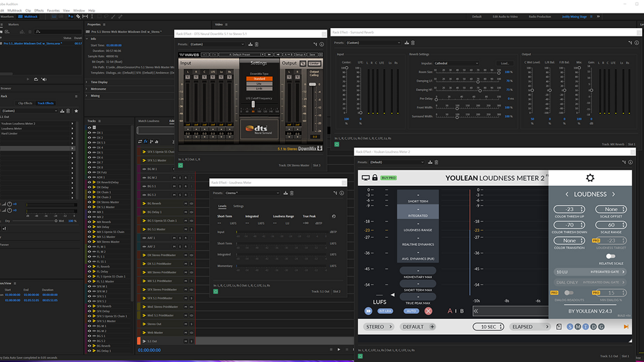The image size is (644, 362).
Task: Toggle the T graph button in Youlean
Action: coord(586,327)
